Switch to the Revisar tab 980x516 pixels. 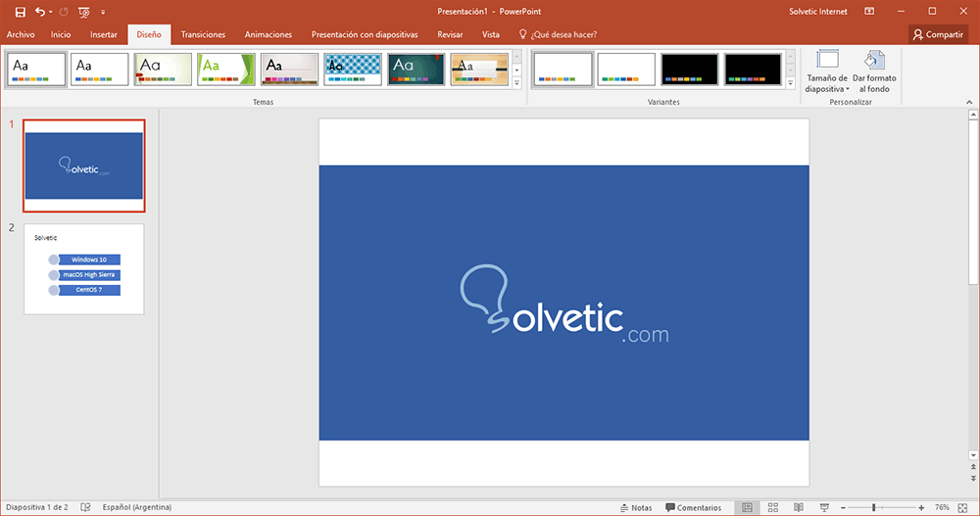pyautogui.click(x=450, y=34)
